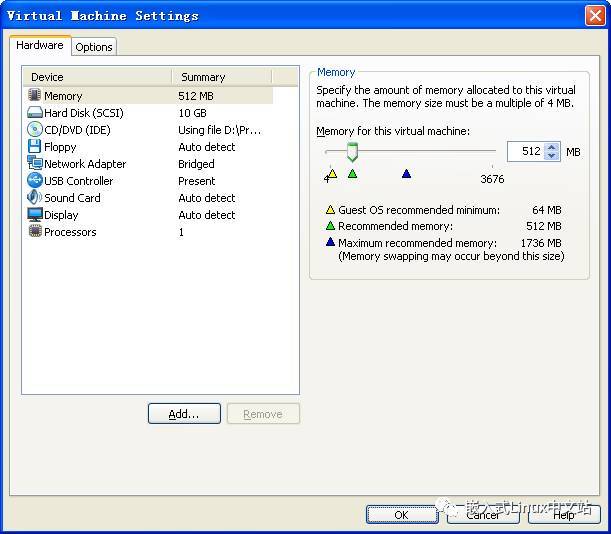Increase memory with the spinner up arrow

551,147
